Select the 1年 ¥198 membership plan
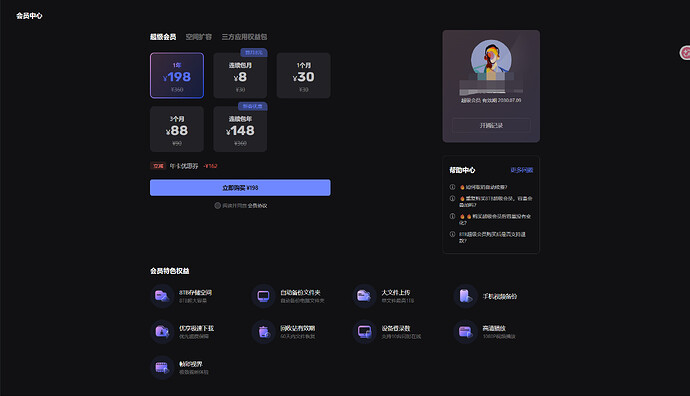 177,75
